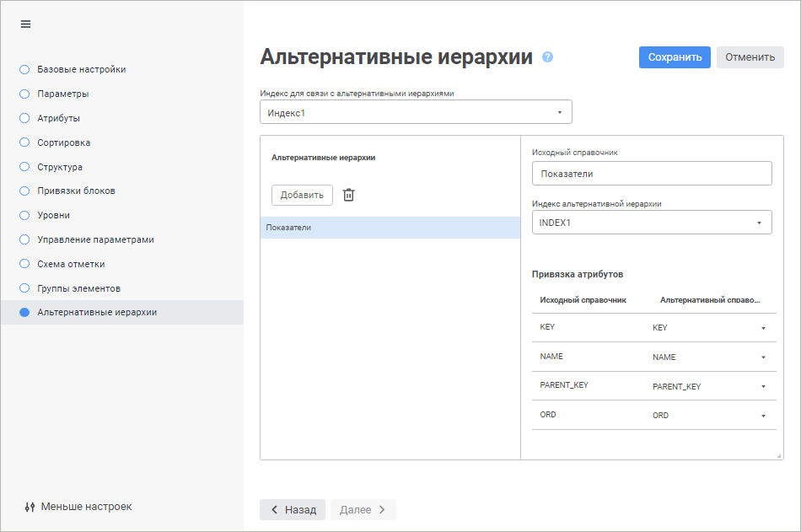The width and height of the screenshot is (801, 532).
Task: Open the Индекс1 dropdown
Action: tap(416, 112)
